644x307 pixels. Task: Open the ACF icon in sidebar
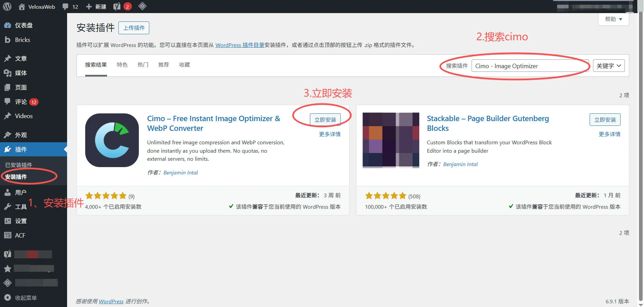(x=7, y=236)
